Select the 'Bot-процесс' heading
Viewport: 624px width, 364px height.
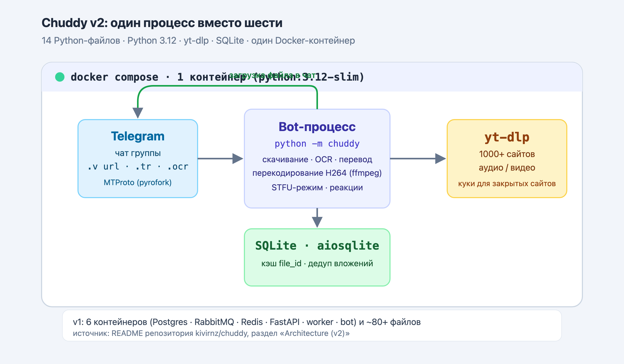pos(317,127)
